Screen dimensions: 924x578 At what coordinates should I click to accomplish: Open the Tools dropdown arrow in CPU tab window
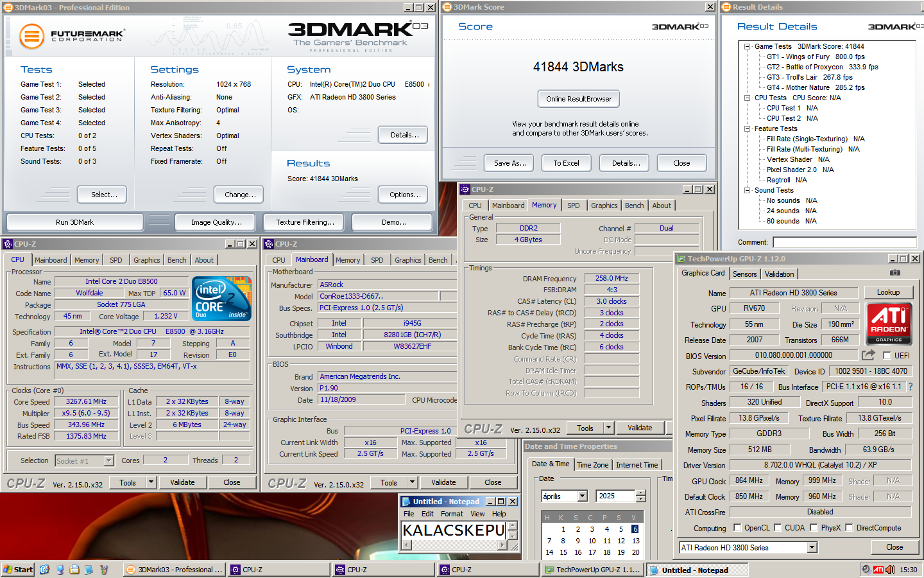tap(151, 482)
